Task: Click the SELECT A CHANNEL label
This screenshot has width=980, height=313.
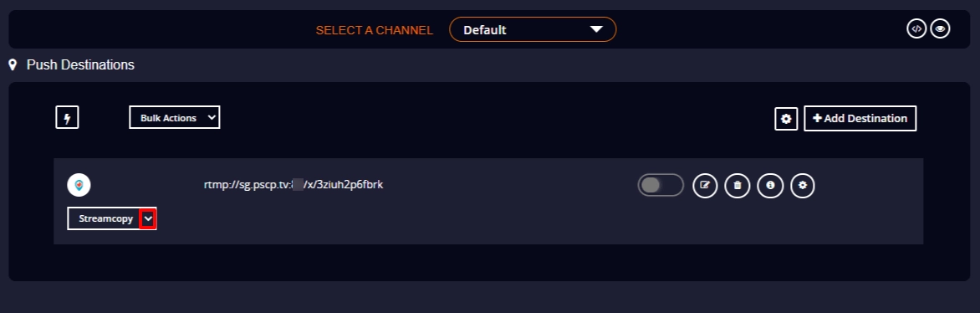Action: [375, 30]
